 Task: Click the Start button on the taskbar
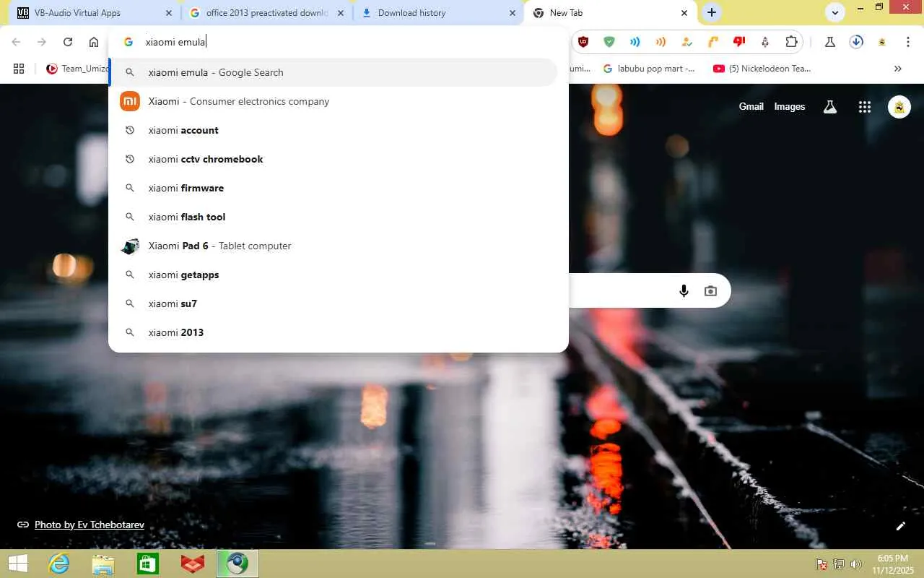(x=17, y=564)
